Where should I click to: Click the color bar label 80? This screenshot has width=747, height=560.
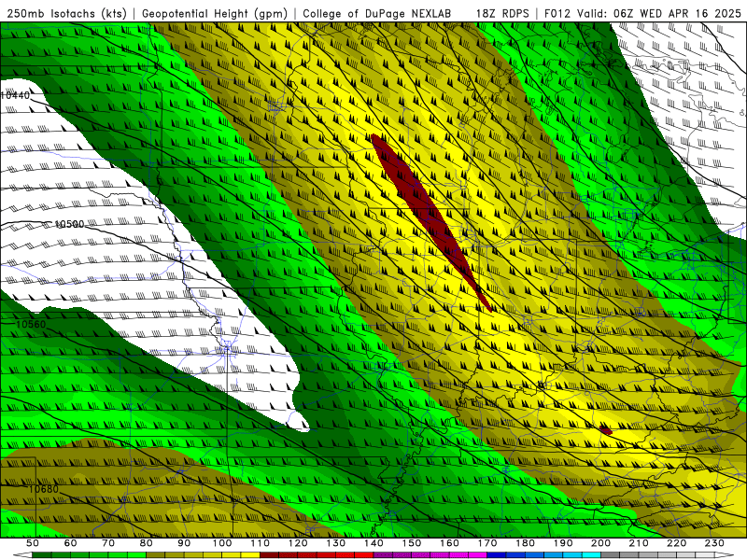(147, 543)
